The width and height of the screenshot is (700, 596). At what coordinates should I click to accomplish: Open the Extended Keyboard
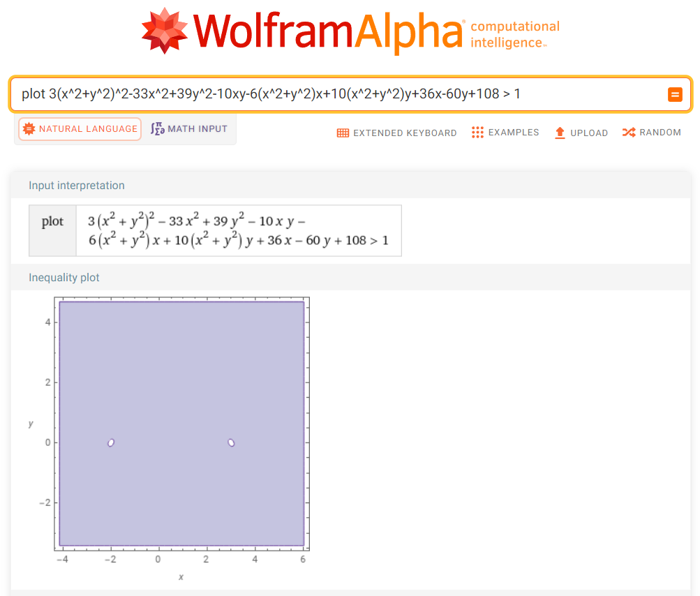click(x=396, y=133)
